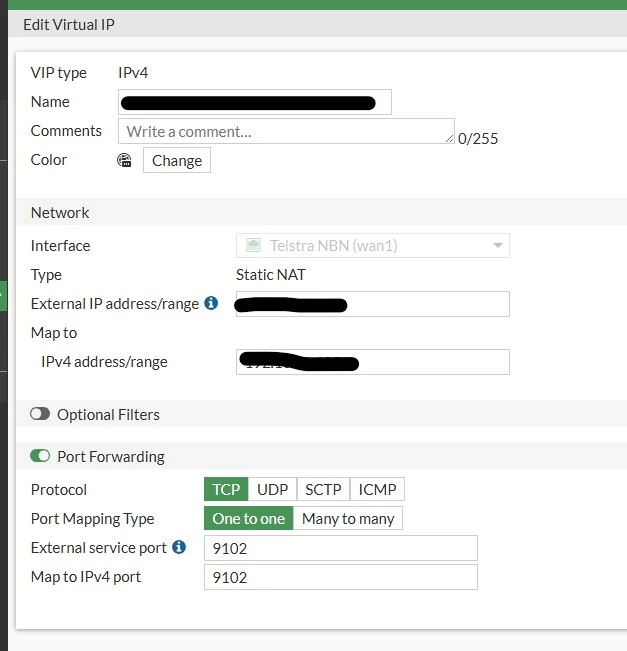Enable the Optional Filters toggle
This screenshot has height=651, width=627.
(x=40, y=414)
